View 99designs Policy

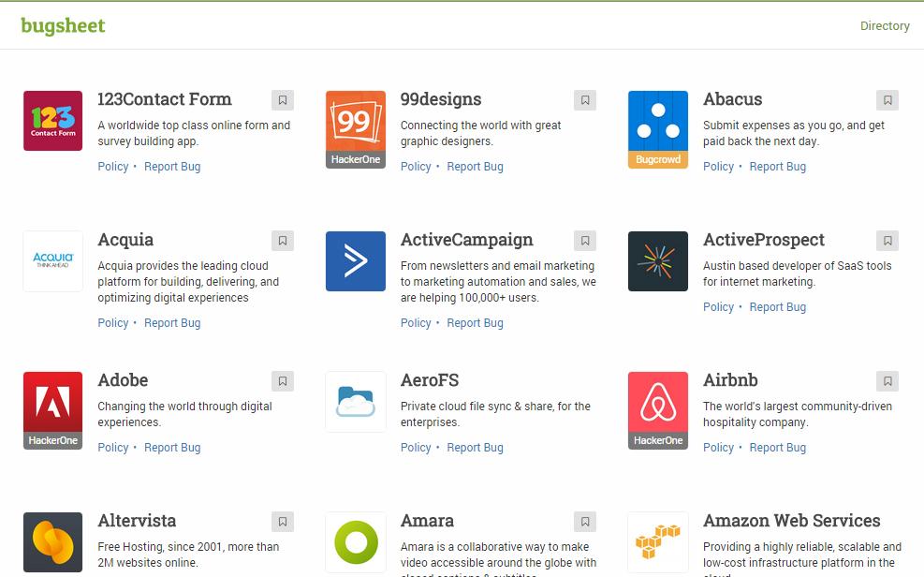coord(416,167)
